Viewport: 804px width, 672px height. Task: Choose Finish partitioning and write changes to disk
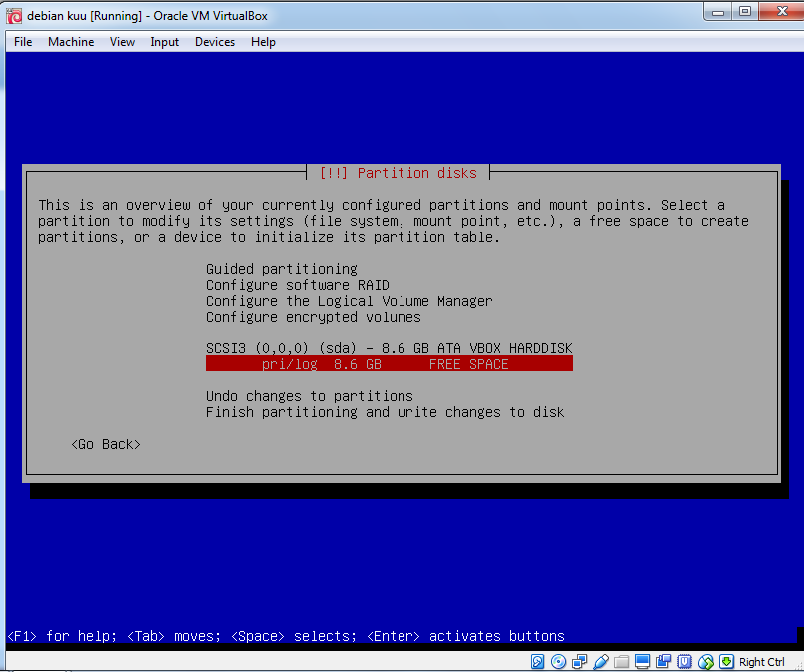(386, 412)
